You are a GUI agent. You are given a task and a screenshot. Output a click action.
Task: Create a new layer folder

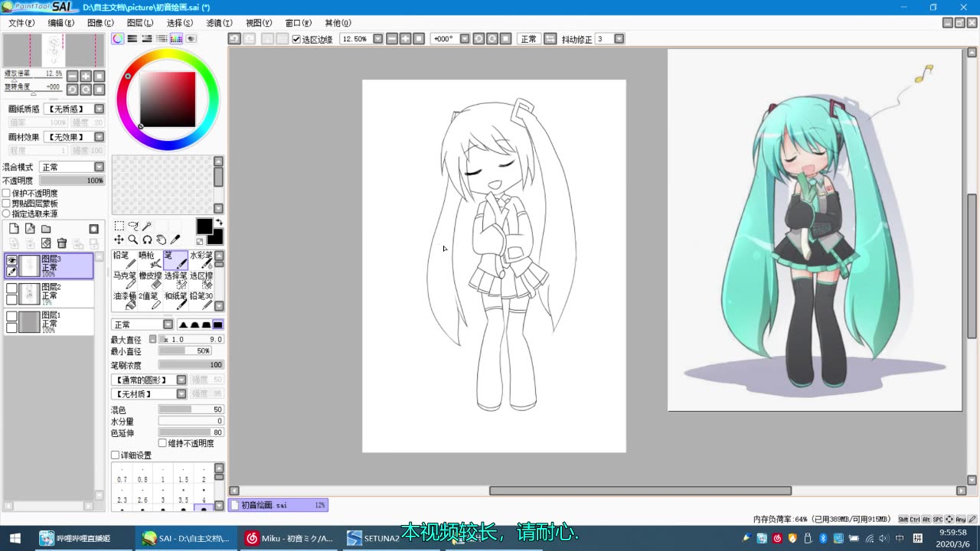click(46, 229)
